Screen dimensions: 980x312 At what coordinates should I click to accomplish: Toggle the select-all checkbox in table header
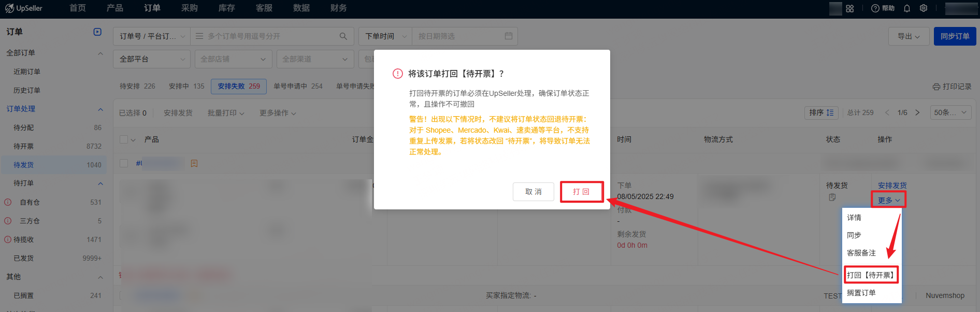click(x=124, y=139)
